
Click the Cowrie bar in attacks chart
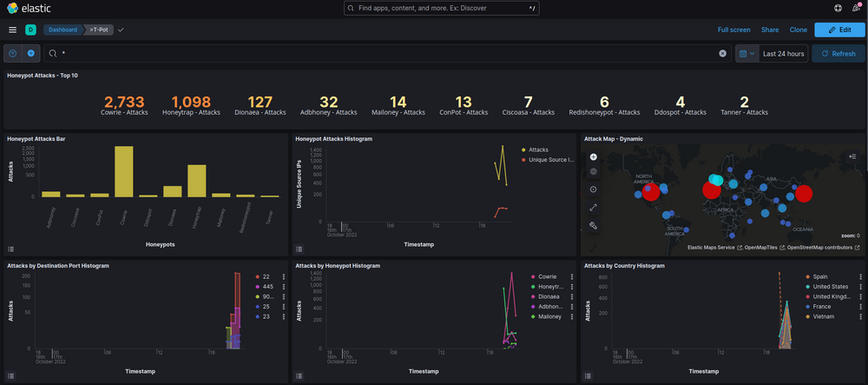(123, 172)
